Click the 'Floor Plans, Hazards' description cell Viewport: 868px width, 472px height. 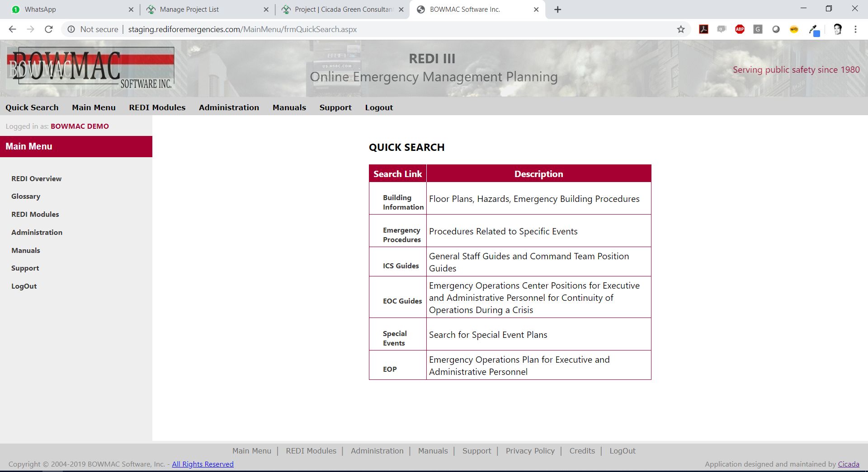click(538, 198)
